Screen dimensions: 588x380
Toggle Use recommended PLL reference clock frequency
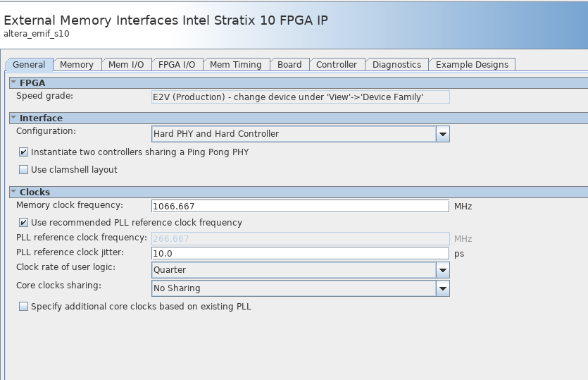24,223
